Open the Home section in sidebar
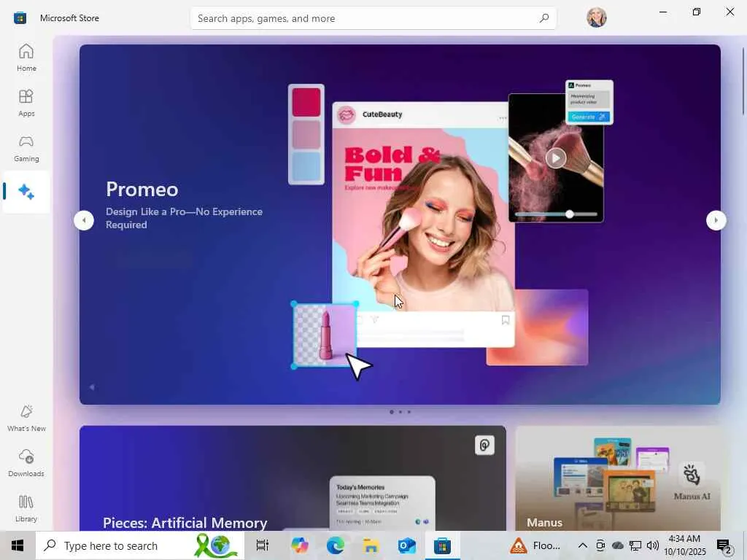Image resolution: width=747 pixels, height=560 pixels. pyautogui.click(x=26, y=58)
